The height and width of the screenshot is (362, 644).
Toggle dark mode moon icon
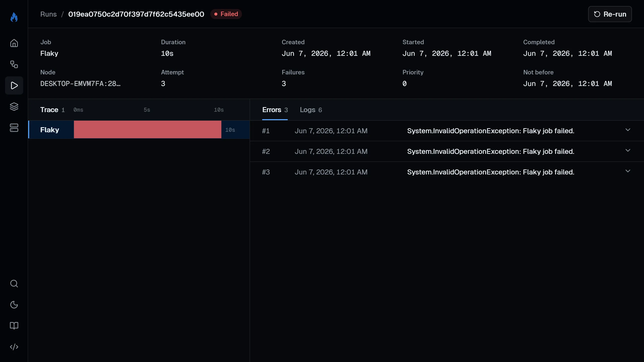click(x=14, y=305)
